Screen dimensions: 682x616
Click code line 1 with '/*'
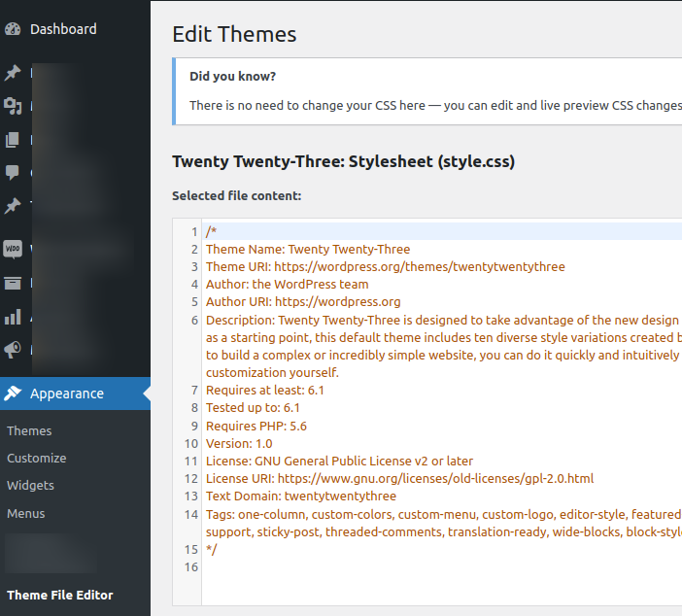tap(212, 231)
